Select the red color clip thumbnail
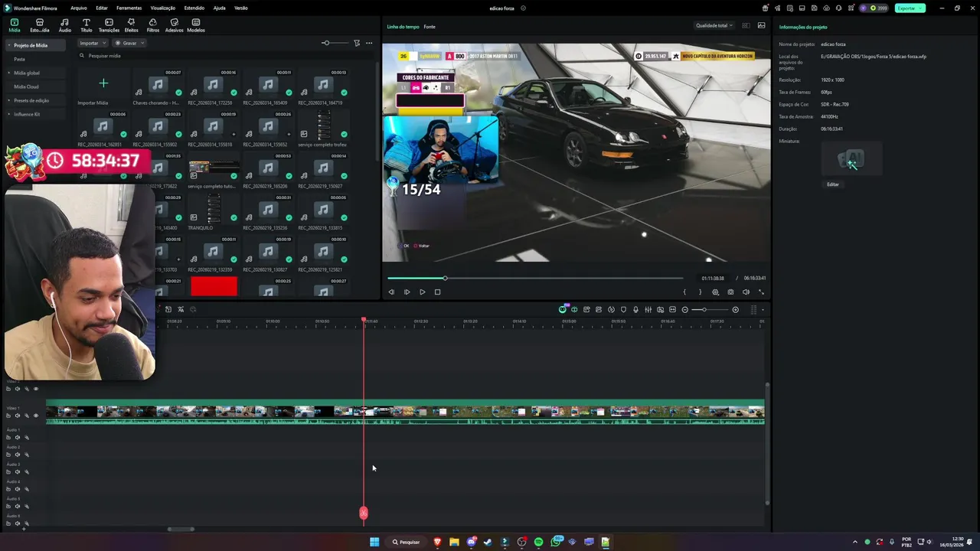 pyautogui.click(x=214, y=286)
